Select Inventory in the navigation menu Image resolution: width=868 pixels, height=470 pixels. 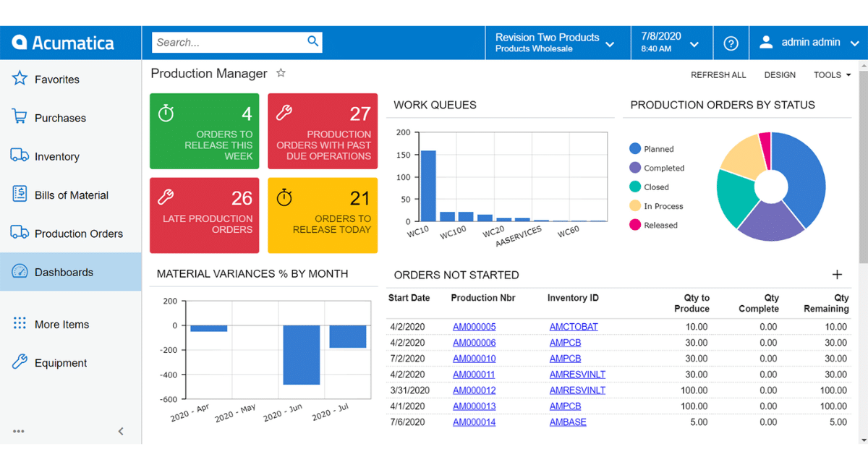[x=58, y=155]
